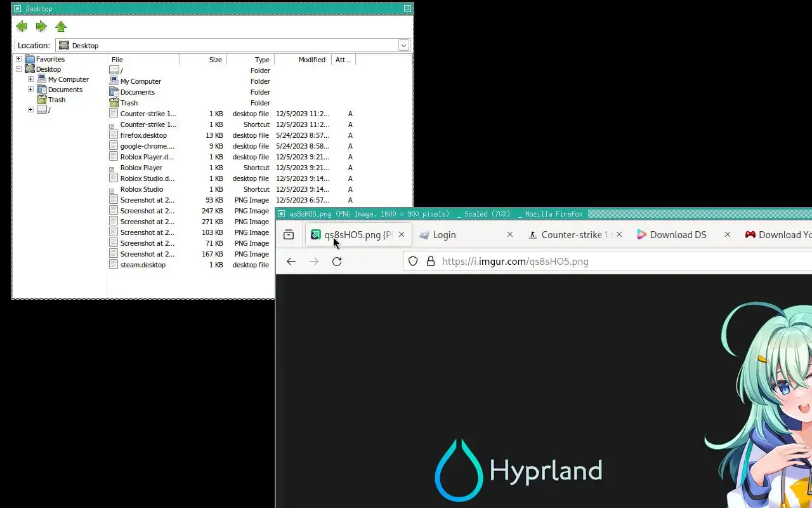Sort by File column header

click(x=143, y=60)
